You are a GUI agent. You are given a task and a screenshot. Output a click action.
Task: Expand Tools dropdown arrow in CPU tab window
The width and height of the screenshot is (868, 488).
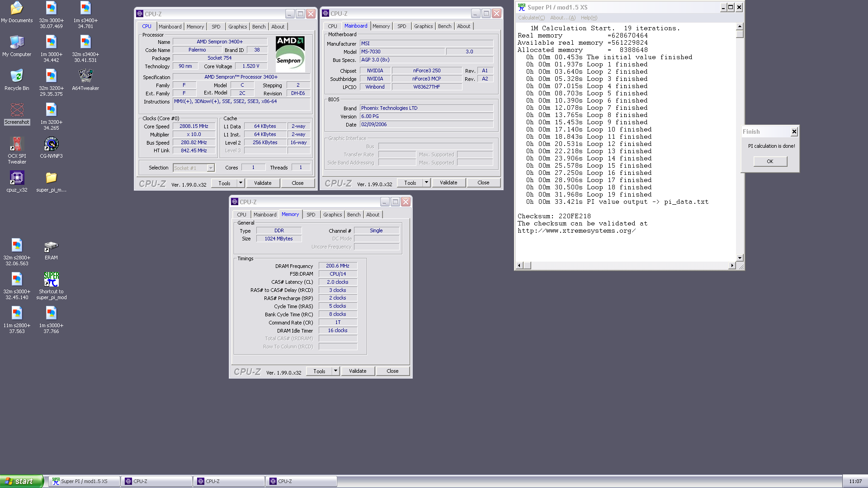click(241, 183)
